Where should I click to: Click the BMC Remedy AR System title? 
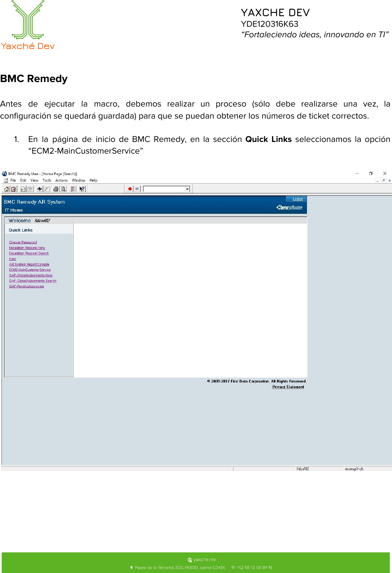(34, 202)
